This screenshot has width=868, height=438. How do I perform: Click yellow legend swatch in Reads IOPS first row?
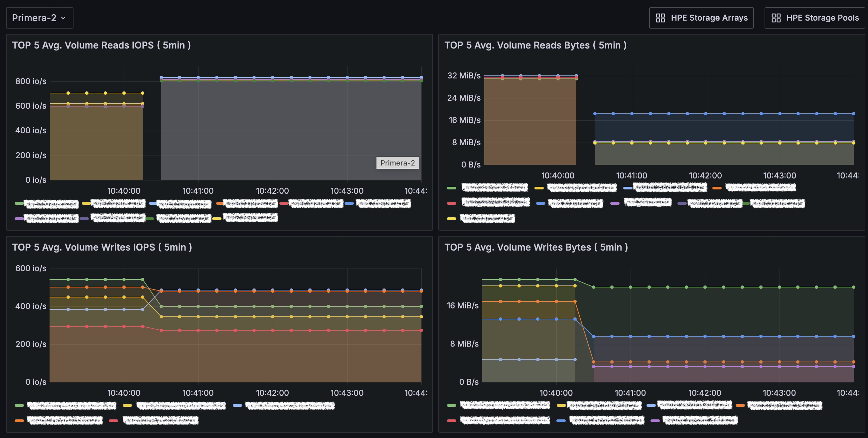coord(86,203)
